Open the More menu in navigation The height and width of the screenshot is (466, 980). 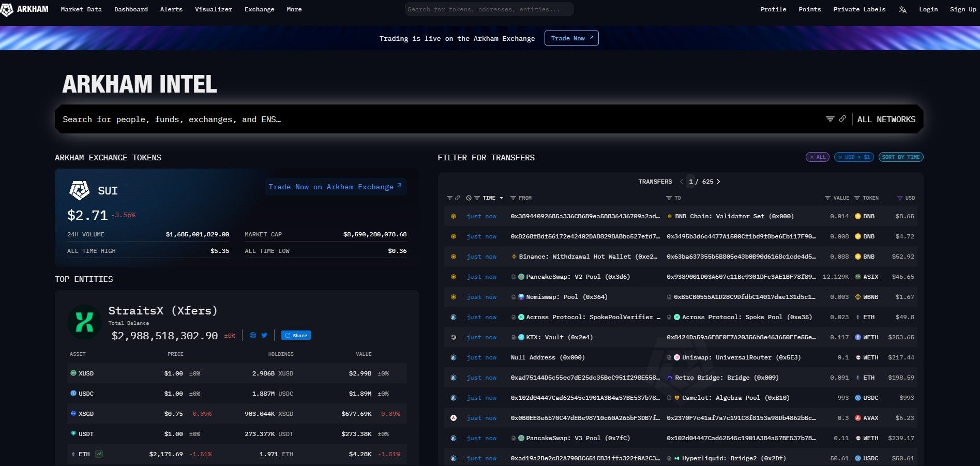pos(294,9)
